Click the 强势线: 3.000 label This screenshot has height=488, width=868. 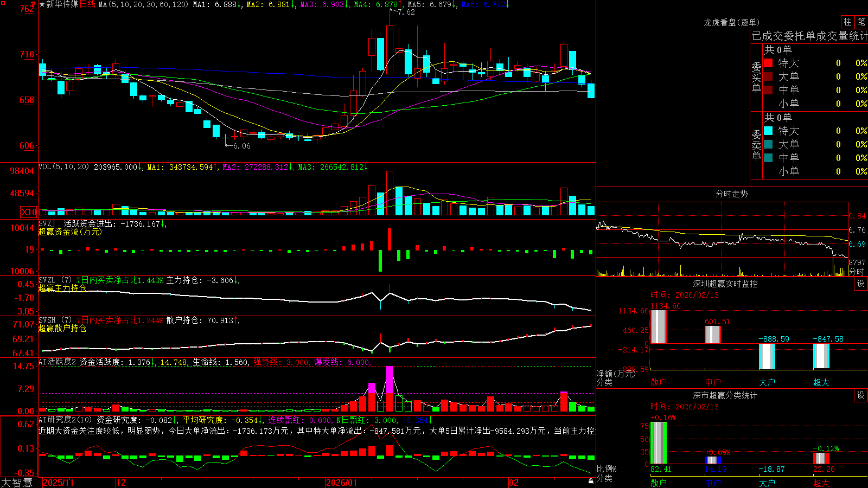(282, 362)
